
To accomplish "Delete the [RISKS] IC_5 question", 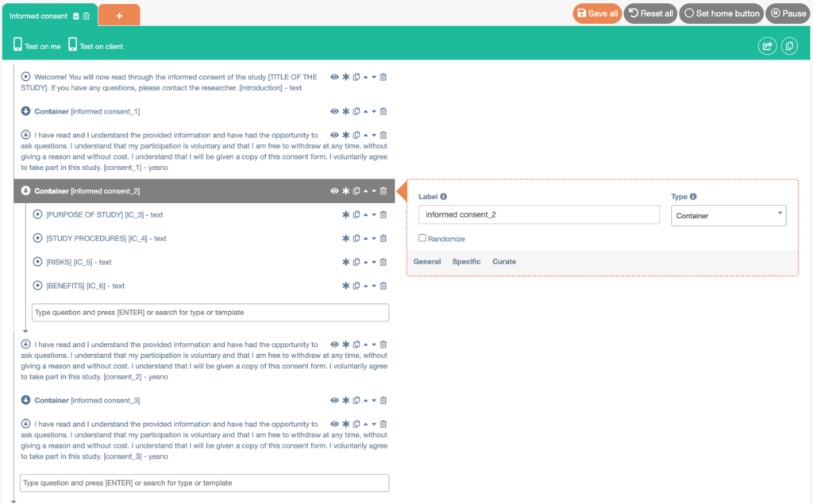I will pos(383,262).
